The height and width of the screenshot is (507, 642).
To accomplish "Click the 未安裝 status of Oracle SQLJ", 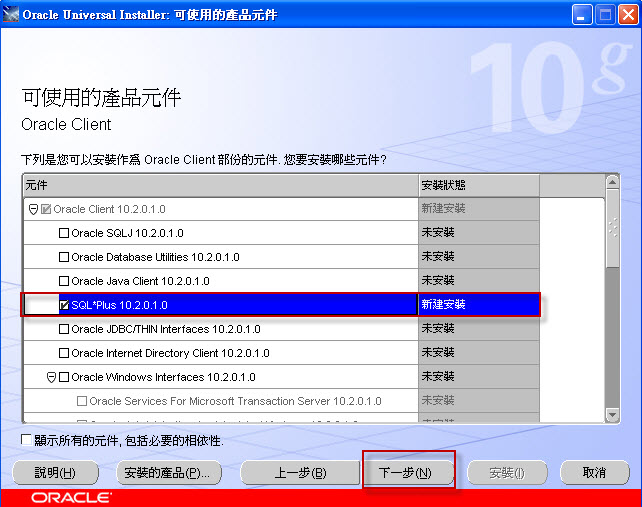I will [438, 233].
